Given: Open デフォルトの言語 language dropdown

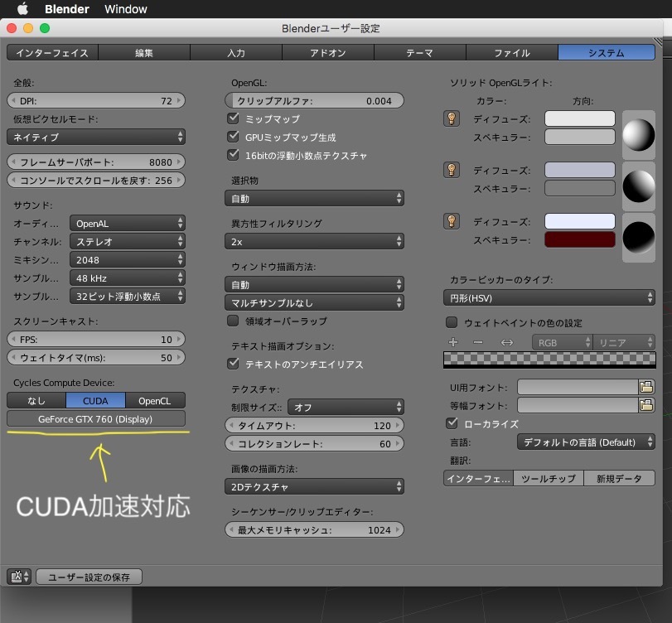Looking at the screenshot, I should tap(586, 442).
